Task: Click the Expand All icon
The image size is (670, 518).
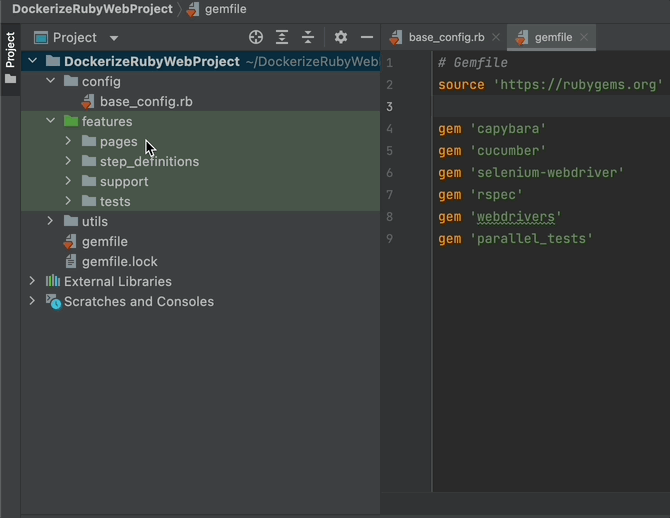Action: point(282,38)
